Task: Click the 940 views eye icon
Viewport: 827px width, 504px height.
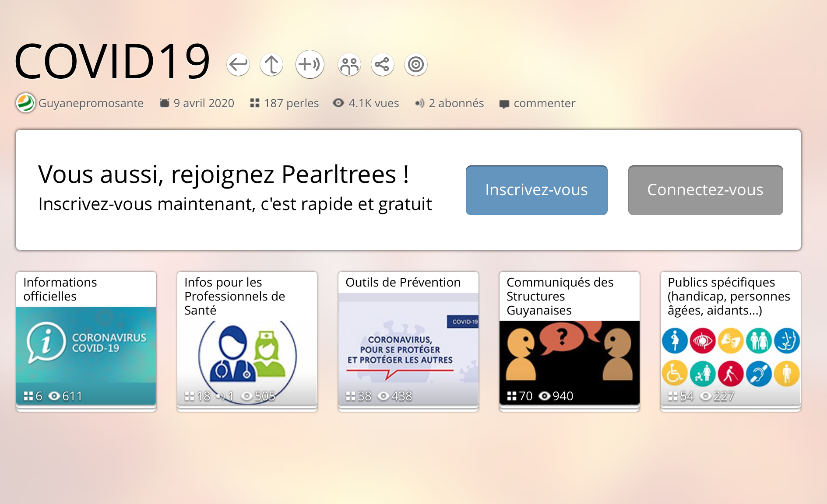Action: tap(545, 396)
